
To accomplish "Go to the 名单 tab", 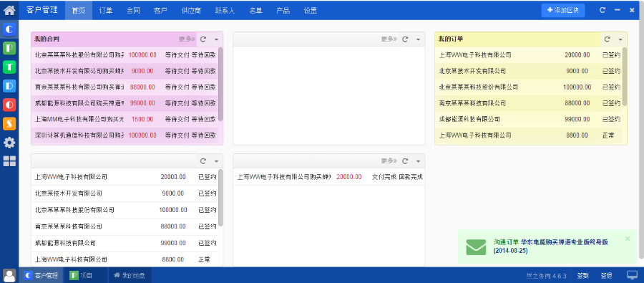I will click(255, 10).
